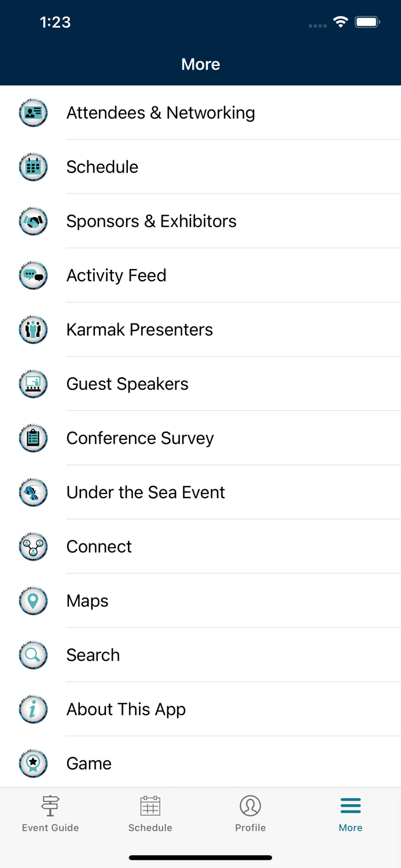Tap the Maps location pin icon
Viewport: 401px width, 868px height.
coord(33,601)
